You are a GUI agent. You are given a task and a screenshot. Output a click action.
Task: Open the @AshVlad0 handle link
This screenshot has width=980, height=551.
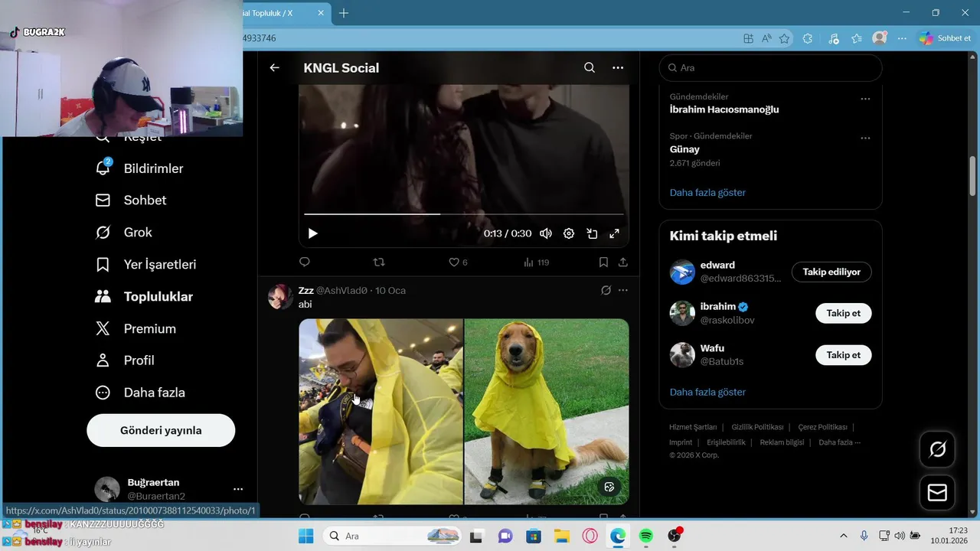343,291
